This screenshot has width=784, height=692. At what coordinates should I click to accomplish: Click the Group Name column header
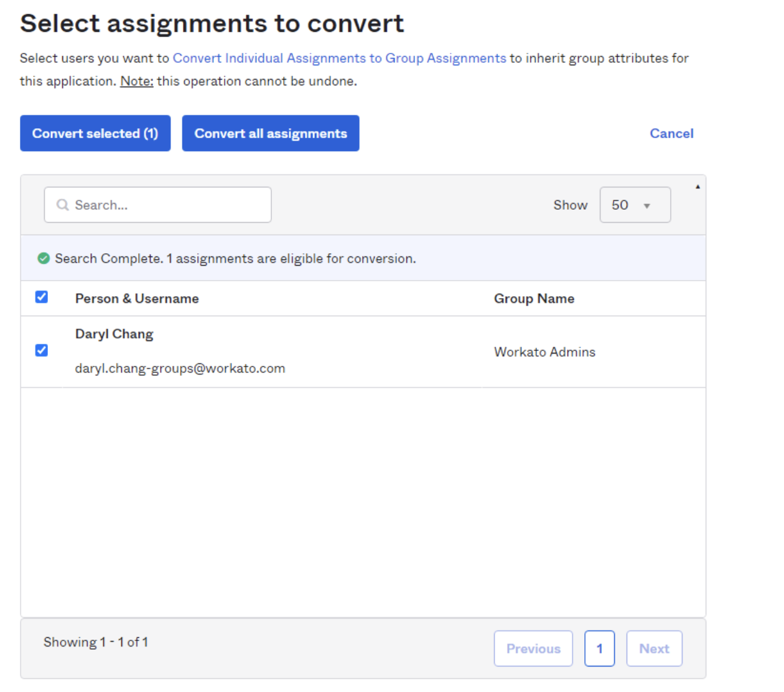point(534,299)
